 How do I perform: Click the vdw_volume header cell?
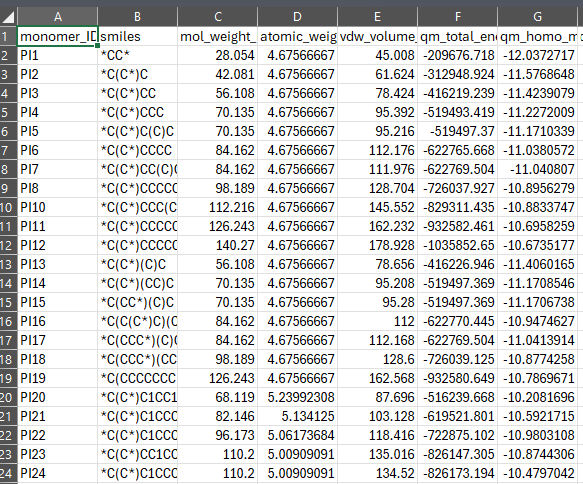(377, 36)
